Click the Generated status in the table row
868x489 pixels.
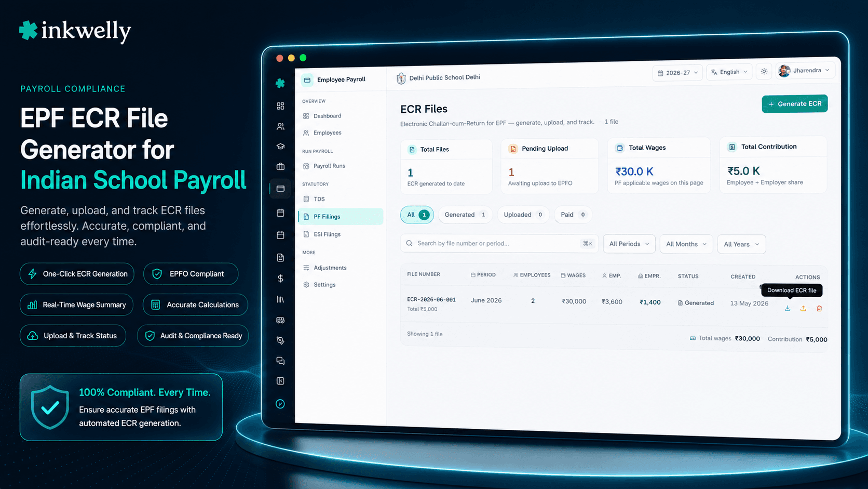(x=696, y=303)
